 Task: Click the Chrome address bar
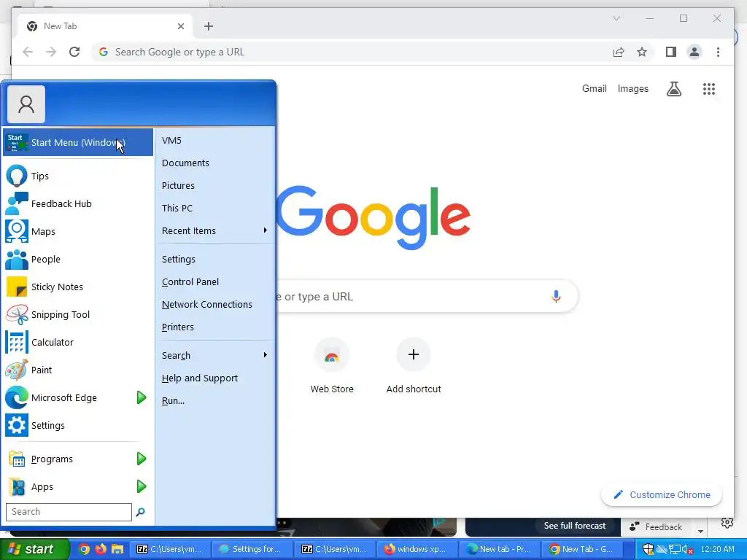(352, 52)
